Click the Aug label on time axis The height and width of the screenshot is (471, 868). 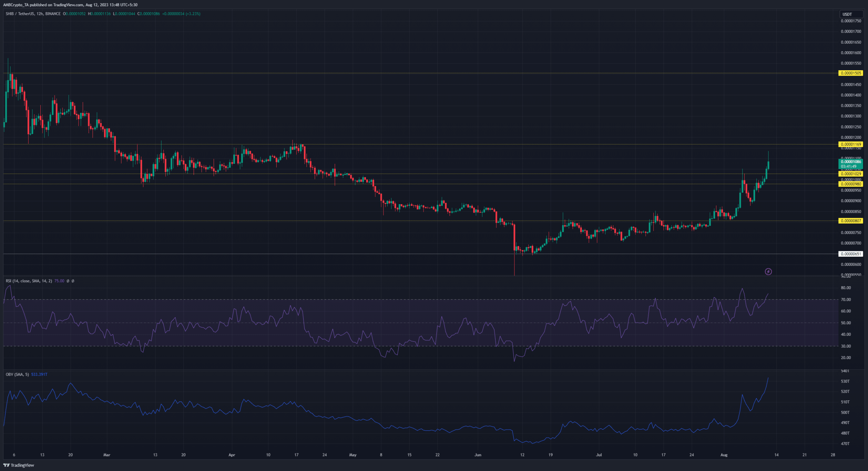tap(724, 455)
